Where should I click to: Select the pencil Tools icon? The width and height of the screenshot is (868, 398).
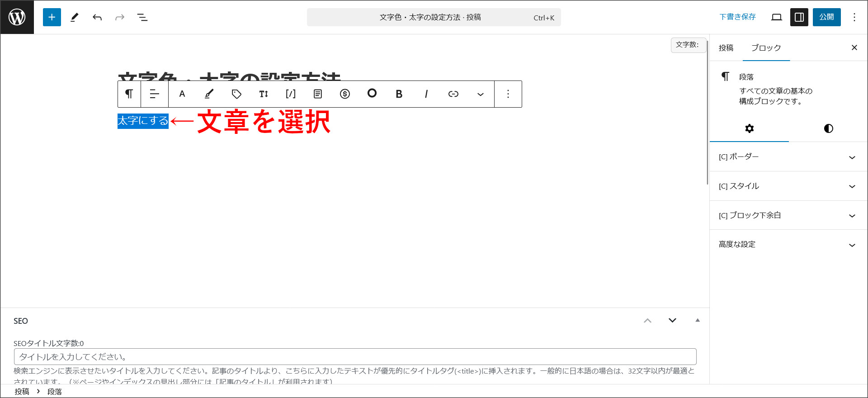(x=75, y=17)
